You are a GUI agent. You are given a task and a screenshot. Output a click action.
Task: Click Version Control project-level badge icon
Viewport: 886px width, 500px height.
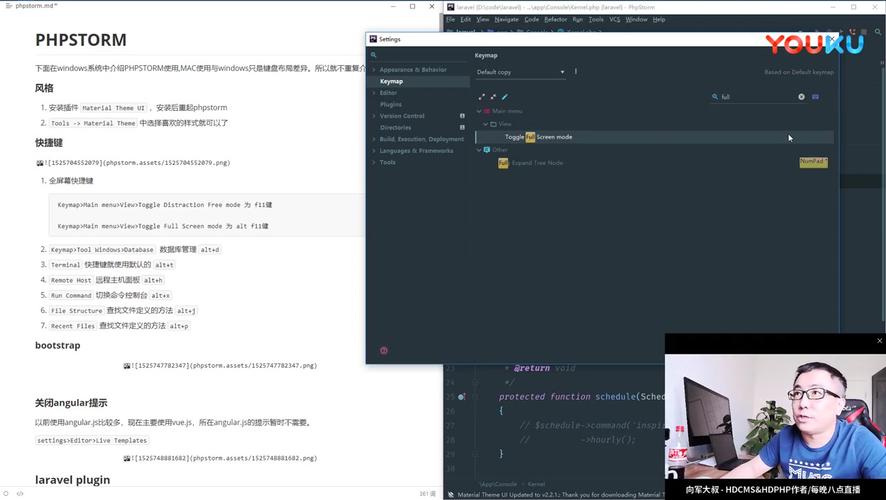[x=462, y=116]
